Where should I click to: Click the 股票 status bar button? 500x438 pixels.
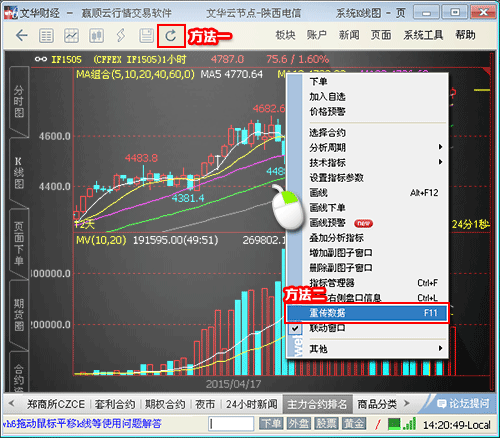pyautogui.click(x=327, y=424)
